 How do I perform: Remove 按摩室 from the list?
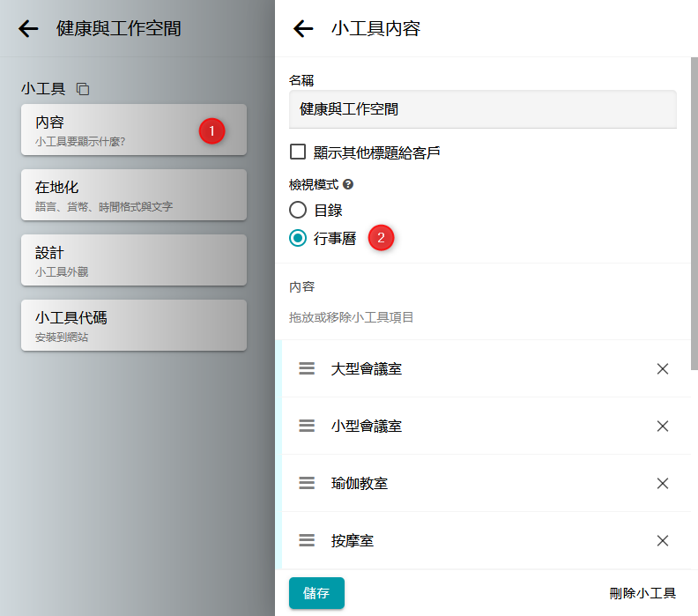663,540
